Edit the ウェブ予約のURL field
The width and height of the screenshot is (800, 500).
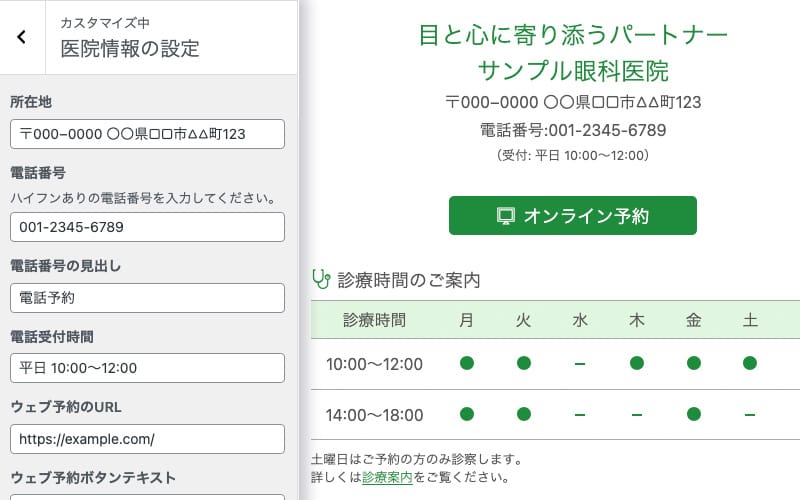pos(147,438)
